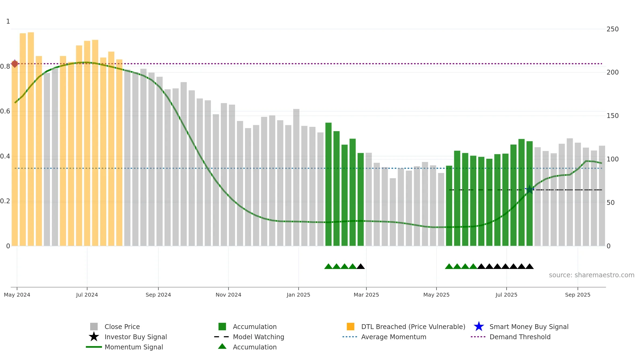
Task: Click the 0.2 left axis value
Action: click(5, 201)
